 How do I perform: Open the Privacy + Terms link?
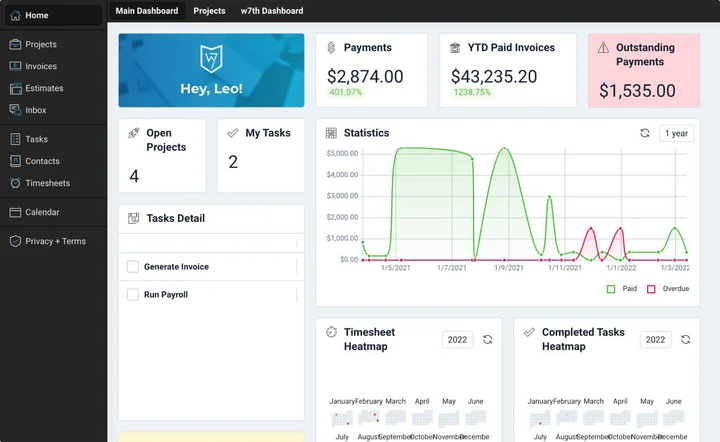[x=55, y=241]
